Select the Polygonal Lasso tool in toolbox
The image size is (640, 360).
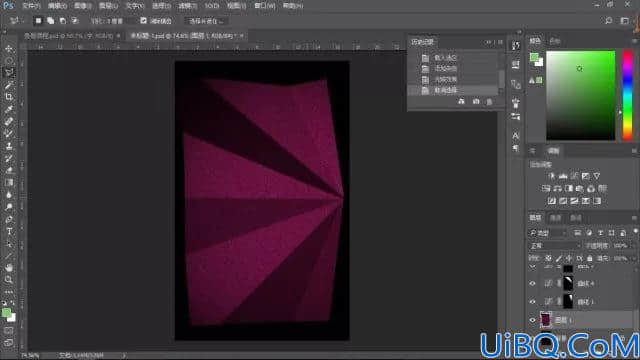tap(9, 73)
